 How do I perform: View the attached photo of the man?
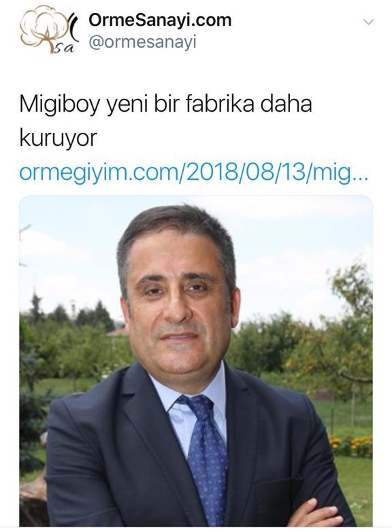coord(196,361)
